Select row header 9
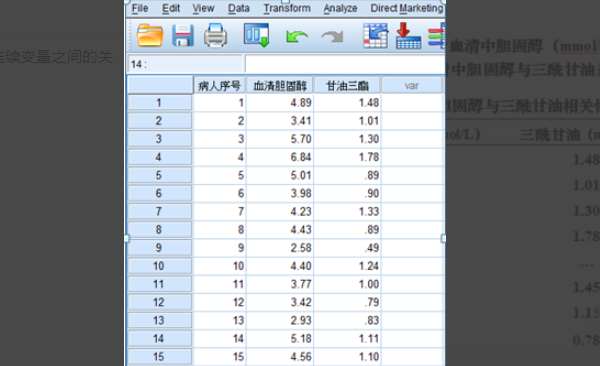600x366 pixels. (159, 248)
